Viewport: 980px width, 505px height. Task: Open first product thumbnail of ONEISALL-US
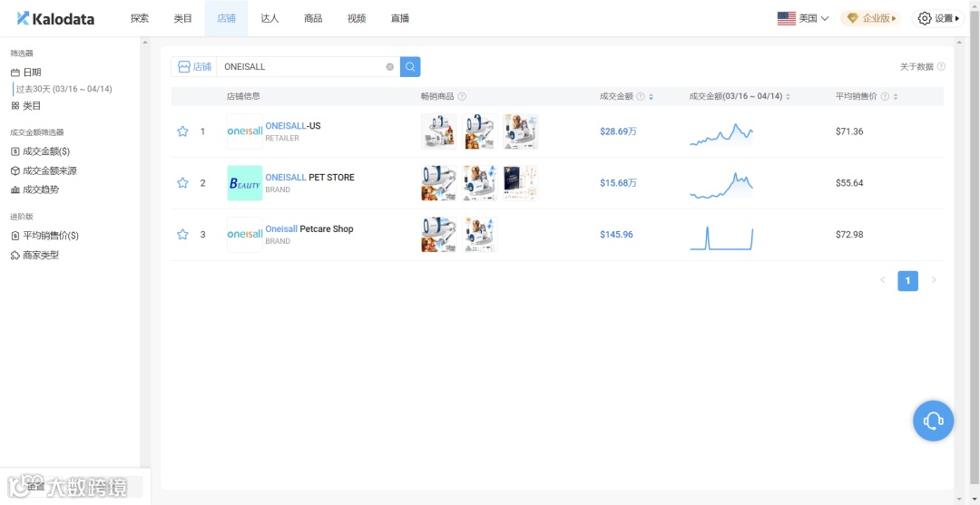pyautogui.click(x=439, y=131)
